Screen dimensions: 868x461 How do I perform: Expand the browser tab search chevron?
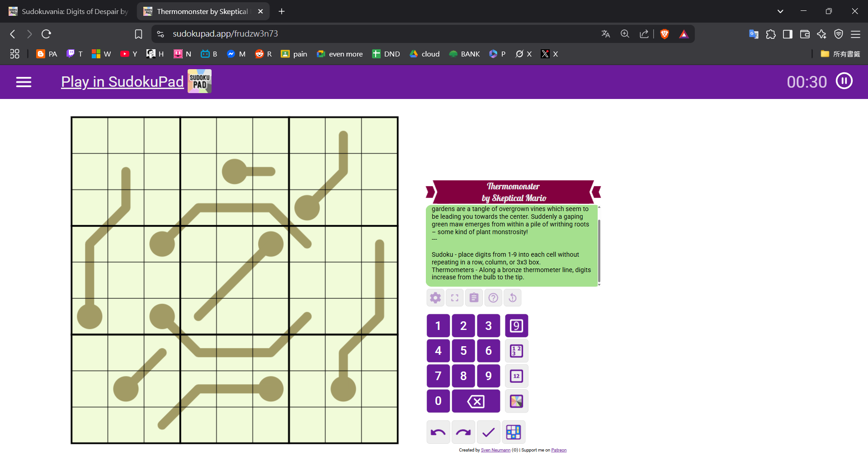[x=780, y=11]
